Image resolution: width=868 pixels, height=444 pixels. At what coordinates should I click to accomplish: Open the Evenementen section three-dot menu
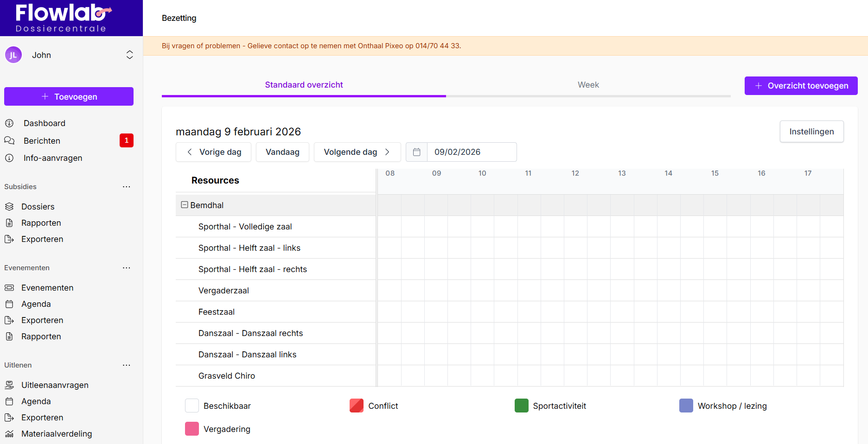click(126, 268)
